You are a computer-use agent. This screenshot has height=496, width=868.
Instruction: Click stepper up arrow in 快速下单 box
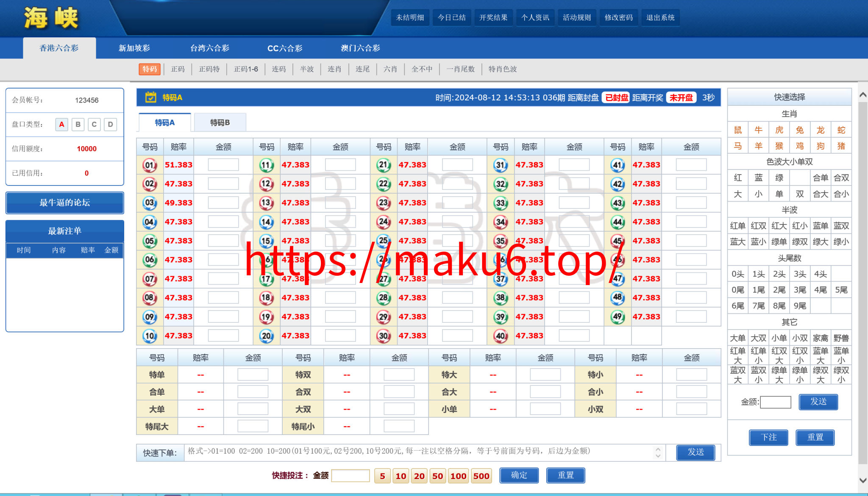(x=658, y=449)
